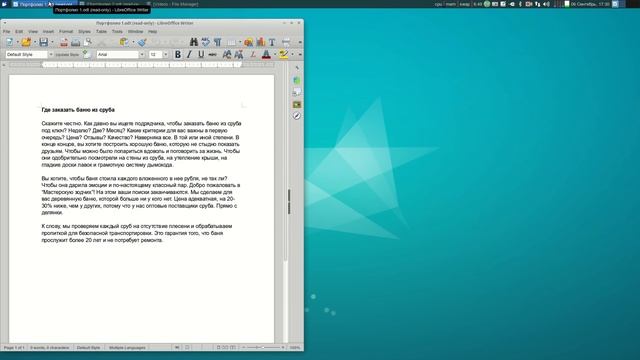Toggle italic formatting
This screenshot has height=360, width=640.
coord(189,54)
